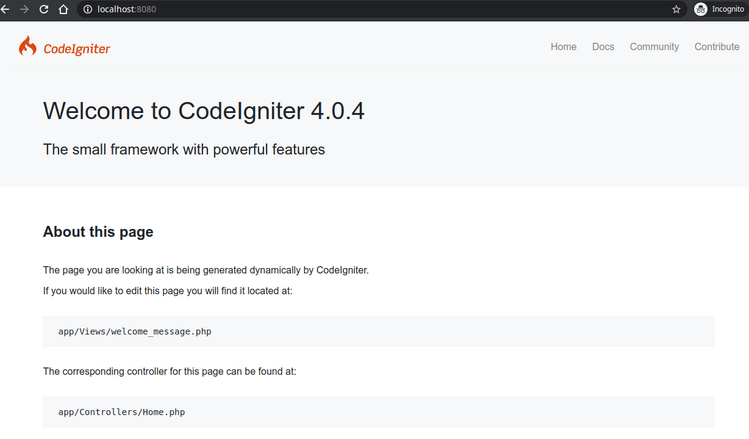
Task: Click the app/Views/welcome_message.php code block
Action: pos(378,332)
